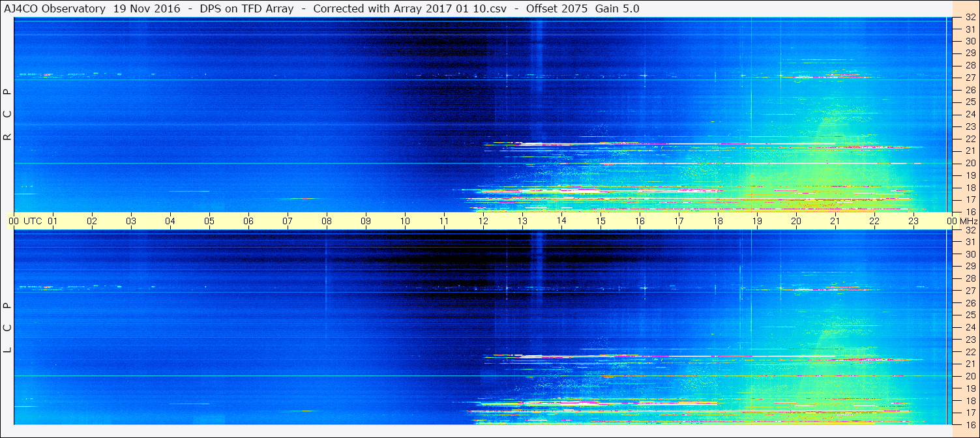Image resolution: width=980 pixels, height=438 pixels.
Task: Pick the 05 hour mark on the time axis
Action: [x=209, y=221]
